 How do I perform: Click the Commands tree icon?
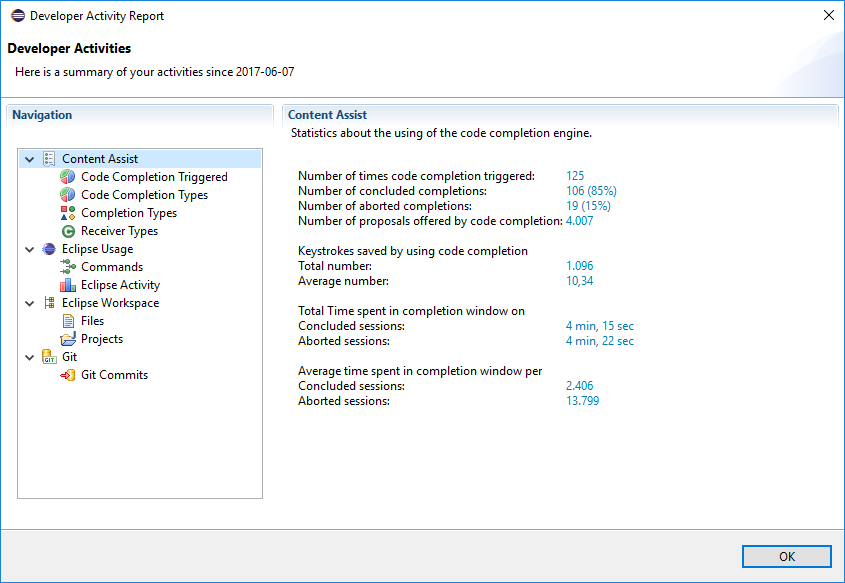(x=68, y=267)
